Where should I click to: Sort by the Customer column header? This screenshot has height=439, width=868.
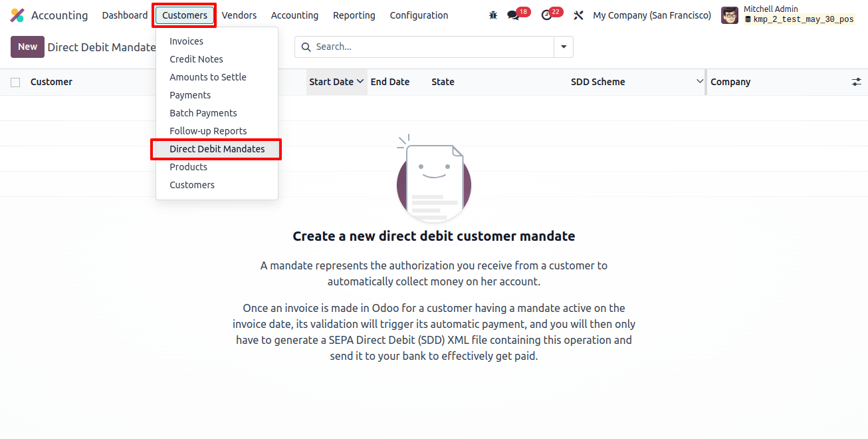51,82
